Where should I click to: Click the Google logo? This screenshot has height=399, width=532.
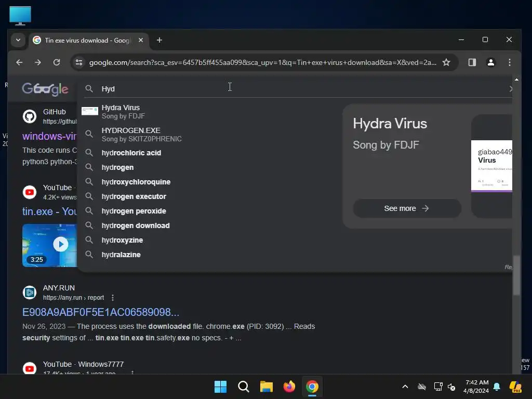[x=45, y=88]
